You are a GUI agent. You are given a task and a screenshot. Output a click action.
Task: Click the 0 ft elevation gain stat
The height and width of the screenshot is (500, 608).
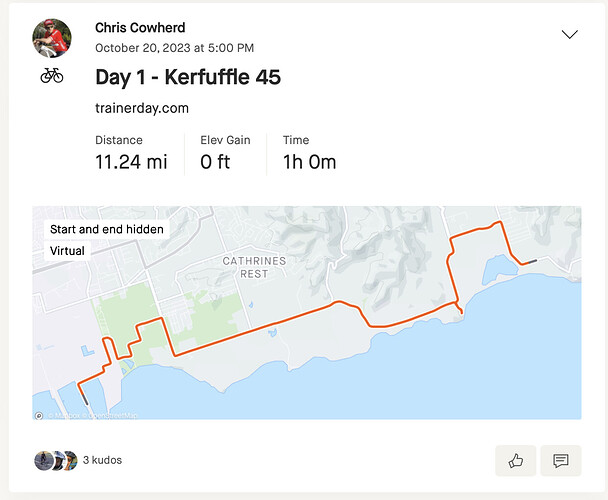pos(215,161)
